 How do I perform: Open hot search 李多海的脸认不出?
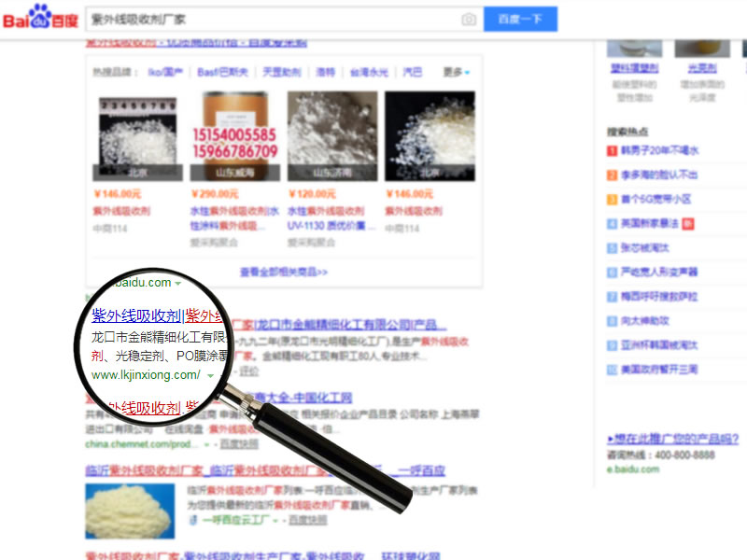tap(659, 175)
